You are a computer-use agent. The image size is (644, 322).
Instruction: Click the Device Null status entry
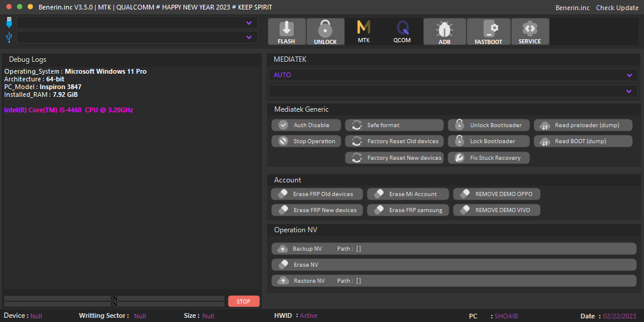coord(23,316)
